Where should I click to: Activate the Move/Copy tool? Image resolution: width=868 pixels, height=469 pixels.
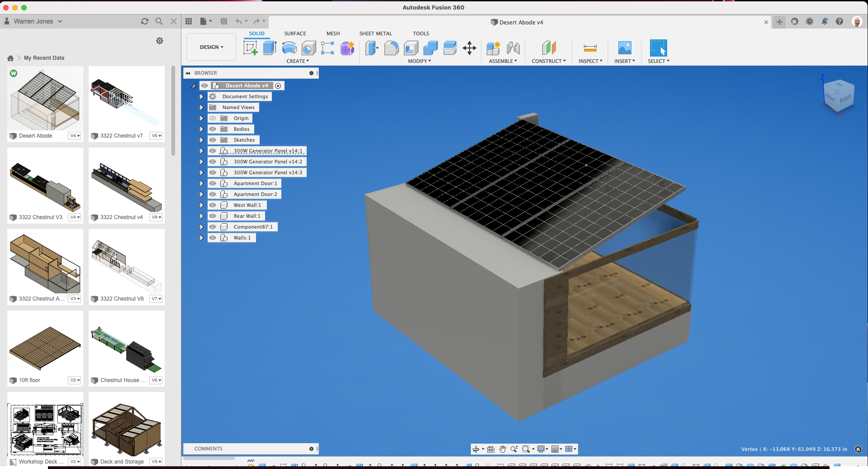469,48
